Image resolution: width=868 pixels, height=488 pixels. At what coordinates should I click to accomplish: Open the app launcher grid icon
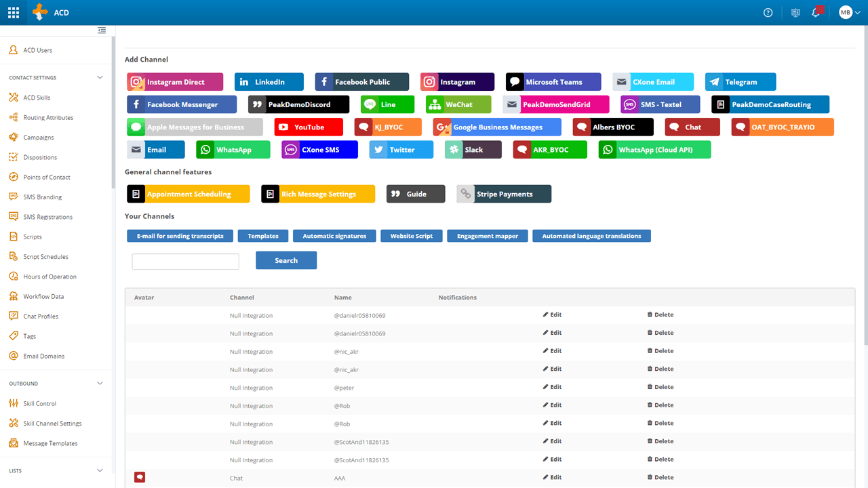(x=14, y=12)
